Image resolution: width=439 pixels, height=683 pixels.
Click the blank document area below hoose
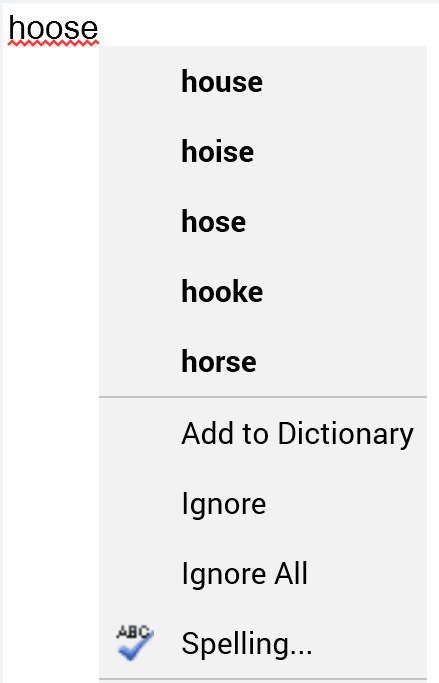(50, 348)
